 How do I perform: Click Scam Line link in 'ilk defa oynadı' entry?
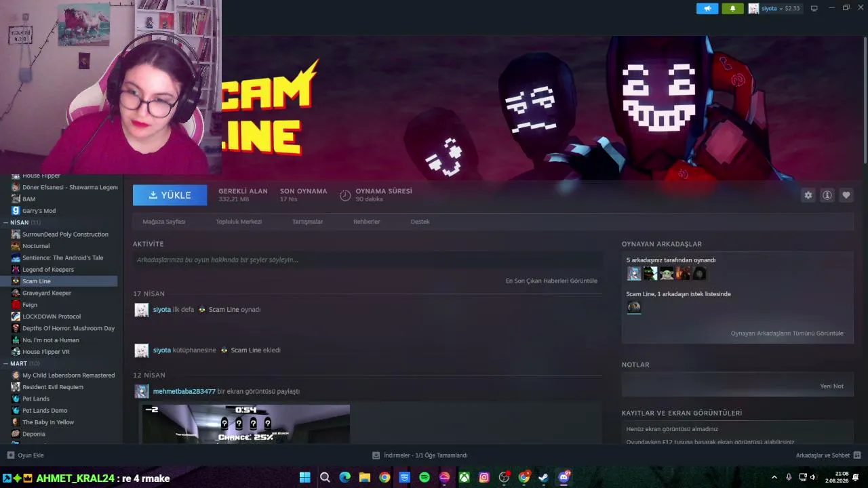click(224, 310)
